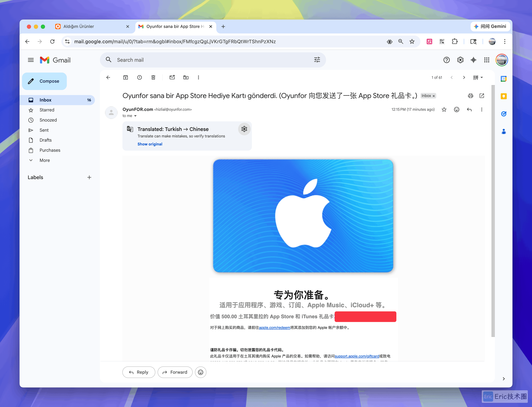Screen dimensions: 532x407
Task: Open Chrome profile avatar in toolbar
Action: point(492,42)
